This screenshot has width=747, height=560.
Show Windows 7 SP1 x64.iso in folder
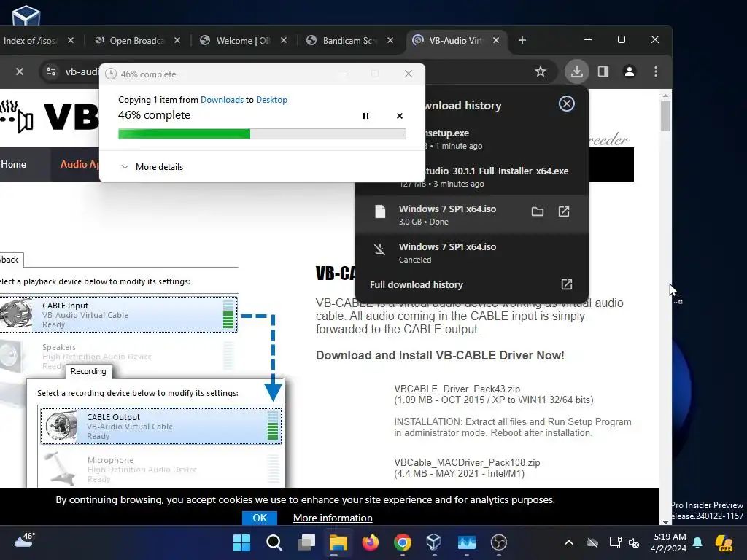tap(538, 211)
